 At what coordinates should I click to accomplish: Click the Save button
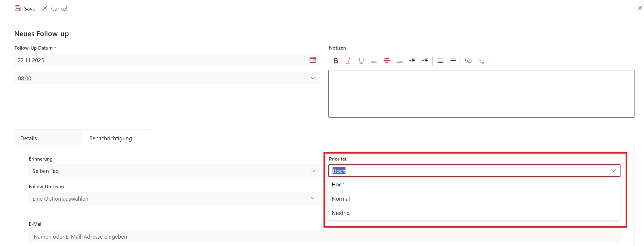[25, 8]
